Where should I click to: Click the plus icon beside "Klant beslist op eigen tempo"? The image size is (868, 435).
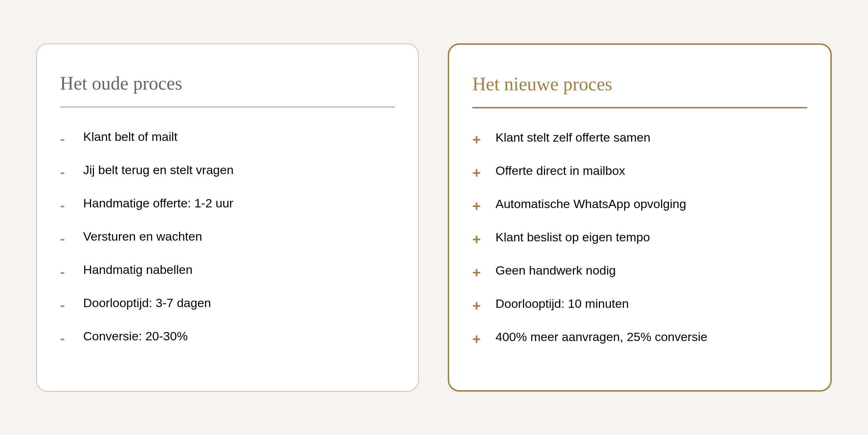click(x=476, y=239)
